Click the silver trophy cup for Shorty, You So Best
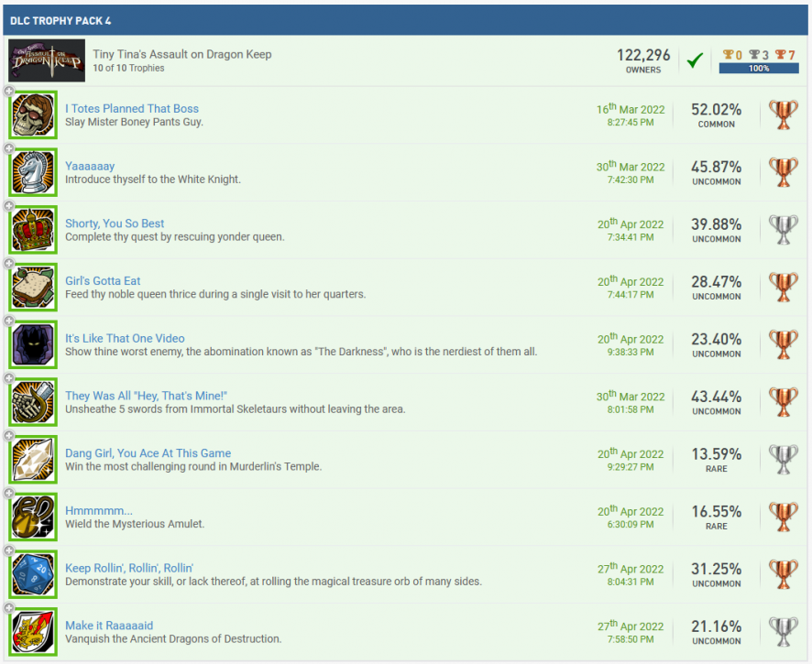Screen dimensions: 812x664 click(x=784, y=230)
